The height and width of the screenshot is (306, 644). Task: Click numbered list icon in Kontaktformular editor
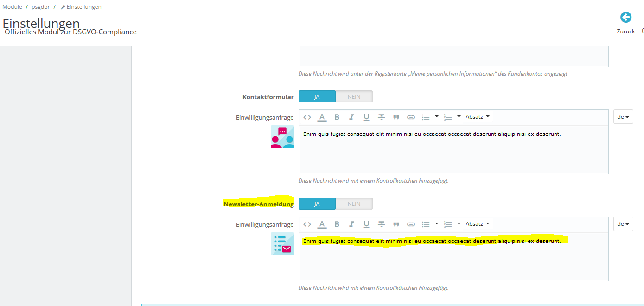point(448,117)
